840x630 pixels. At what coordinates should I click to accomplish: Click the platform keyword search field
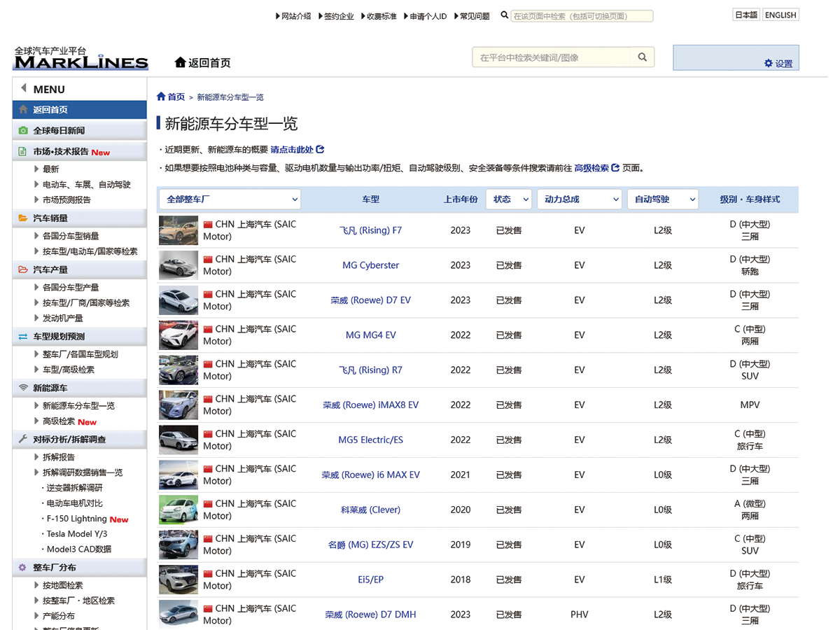552,57
